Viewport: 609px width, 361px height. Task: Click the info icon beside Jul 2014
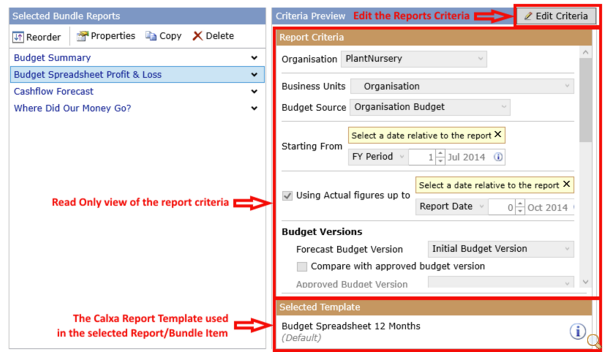tap(498, 157)
